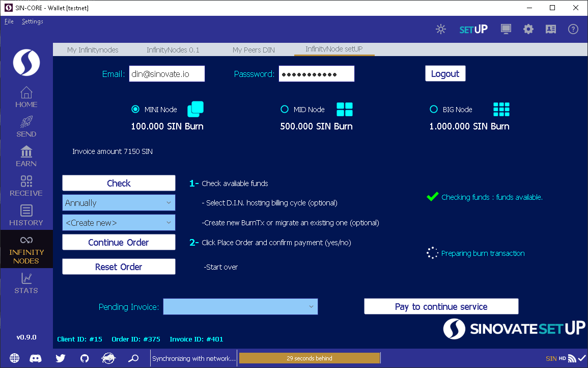Open the STATS page
Image resolution: width=588 pixels, height=368 pixels.
pyautogui.click(x=26, y=283)
